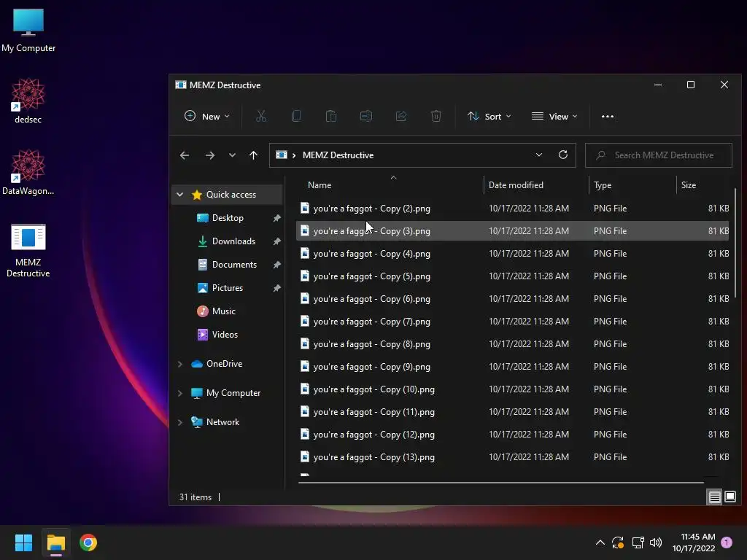Open Videos in the sidebar

225,334
